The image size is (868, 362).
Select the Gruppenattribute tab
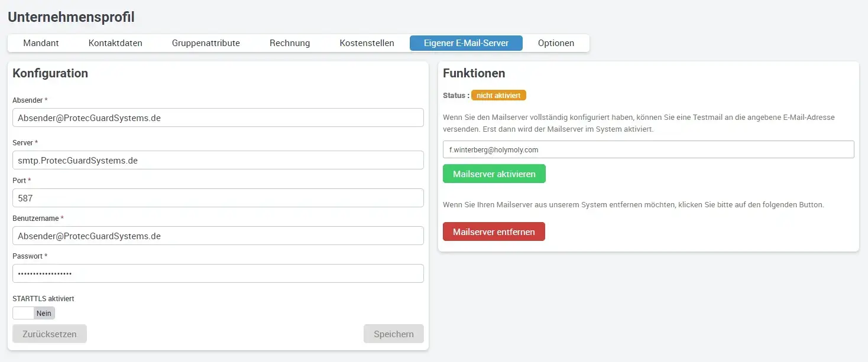coord(206,43)
